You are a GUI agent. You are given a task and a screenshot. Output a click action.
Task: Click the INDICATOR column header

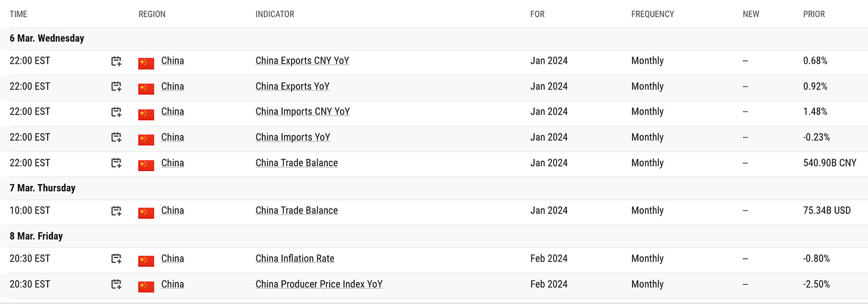[x=275, y=14]
